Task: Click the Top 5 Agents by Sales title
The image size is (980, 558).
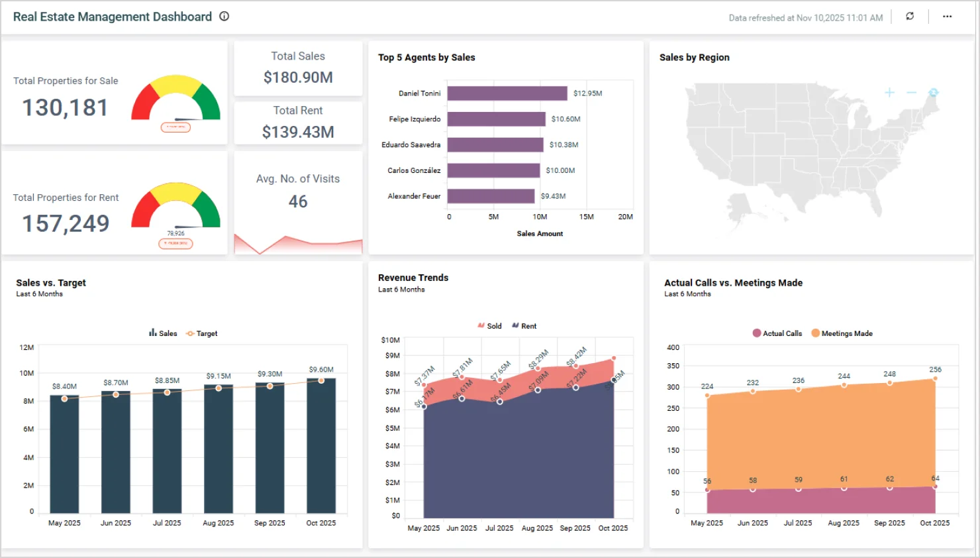Action: click(426, 58)
